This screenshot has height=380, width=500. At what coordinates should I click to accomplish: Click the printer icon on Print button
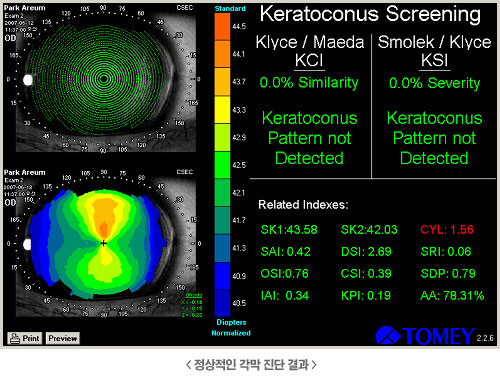pos(15,338)
